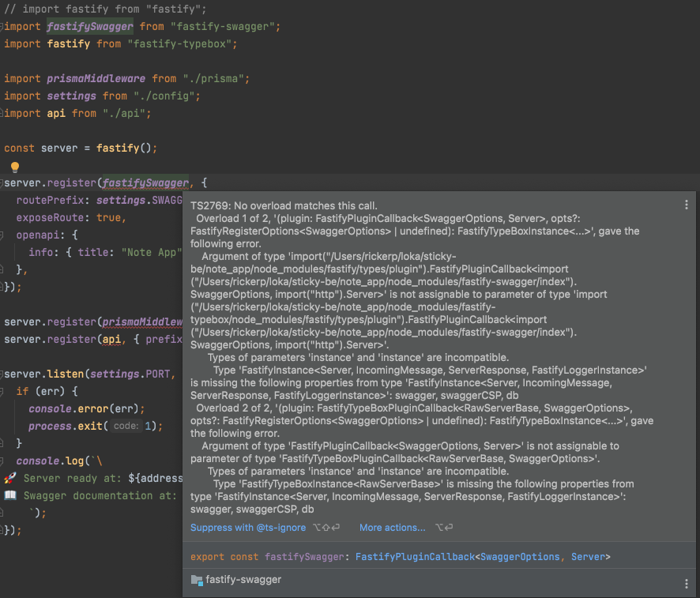Click the rocket emoji on the Server ready line
The image size is (700, 598).
(9, 479)
